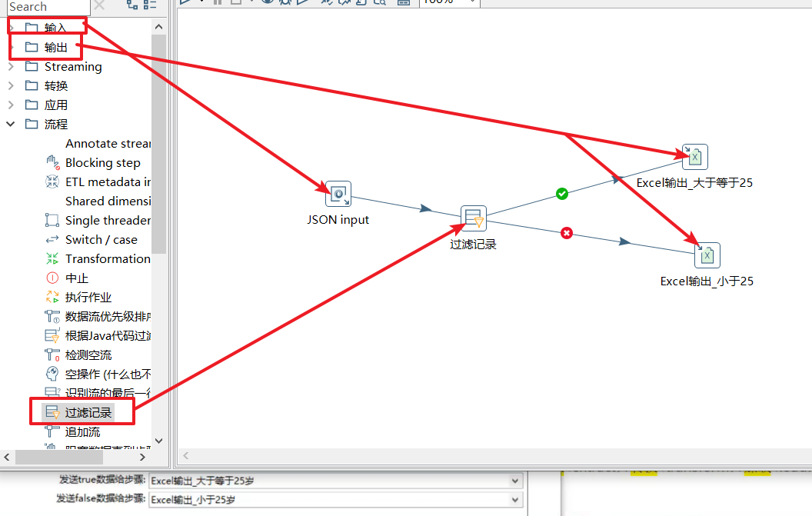Select the Excel输出_小于25 step icon
This screenshot has height=516, width=812.
coord(707,255)
